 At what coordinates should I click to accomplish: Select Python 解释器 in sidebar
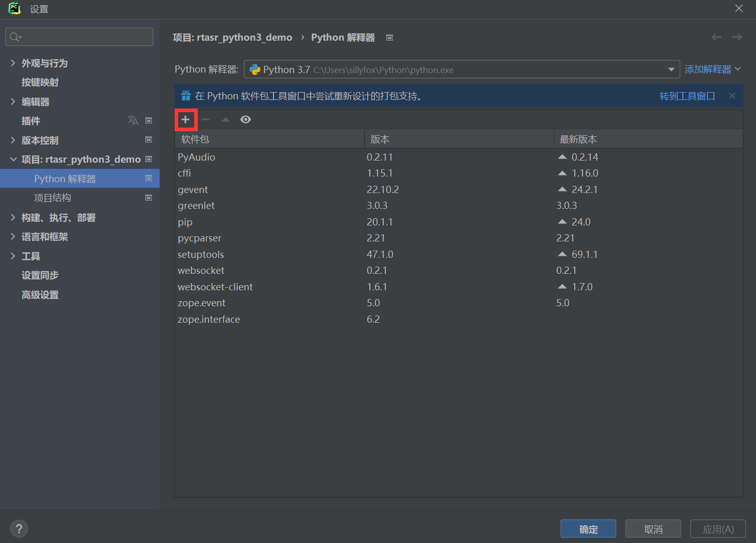coord(80,179)
